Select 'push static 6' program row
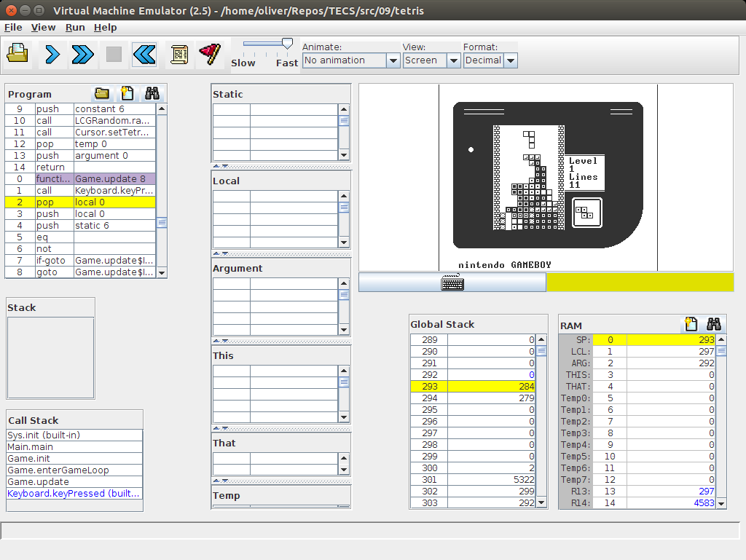Viewport: 746px width, 560px height. [80, 225]
